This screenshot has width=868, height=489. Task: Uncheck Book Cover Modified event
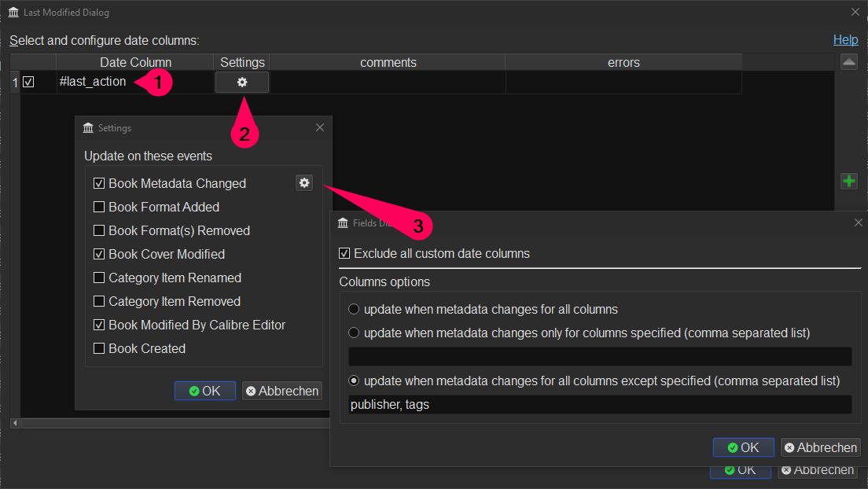(99, 255)
